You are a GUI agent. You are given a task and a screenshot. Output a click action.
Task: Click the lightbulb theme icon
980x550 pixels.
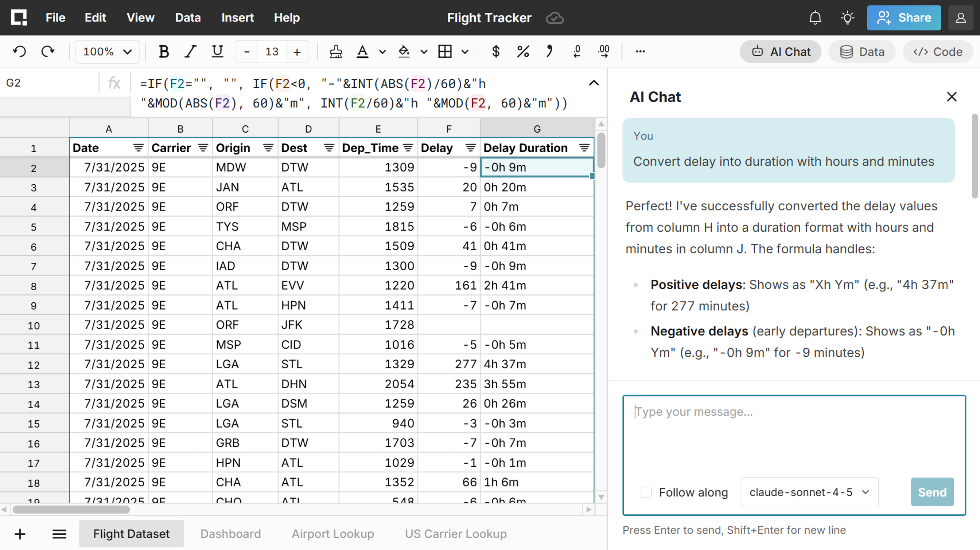click(847, 18)
